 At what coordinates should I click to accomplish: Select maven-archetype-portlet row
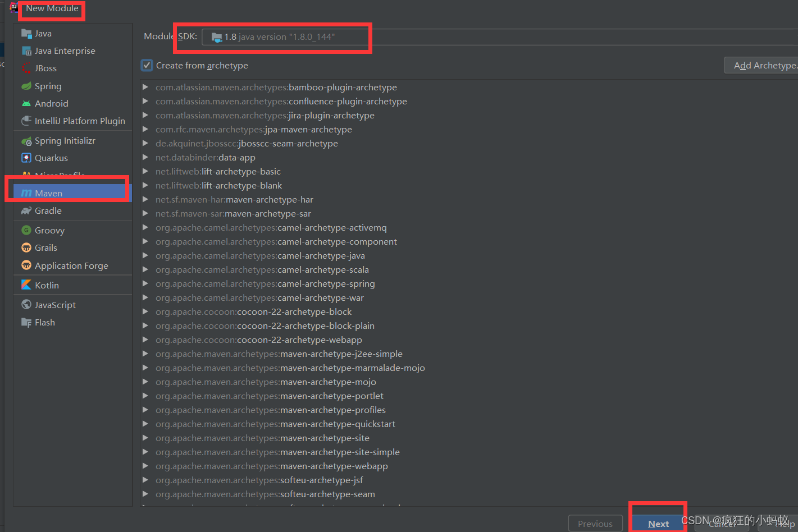click(x=469, y=396)
